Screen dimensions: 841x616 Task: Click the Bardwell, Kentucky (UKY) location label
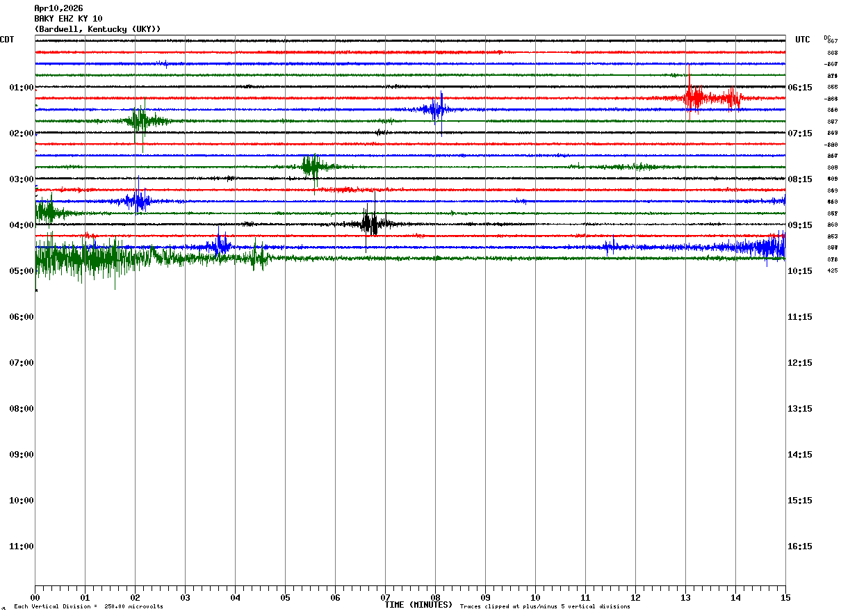[x=97, y=29]
